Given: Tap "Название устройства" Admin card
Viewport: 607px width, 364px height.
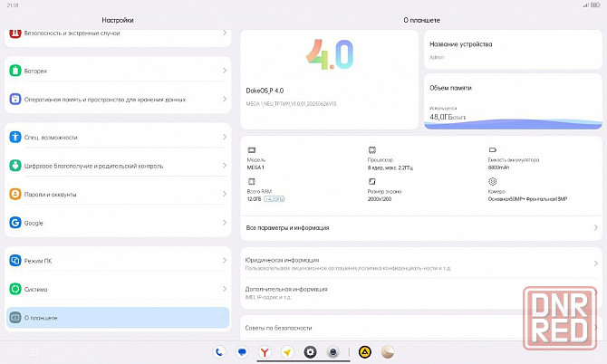Looking at the screenshot, I should [512, 50].
